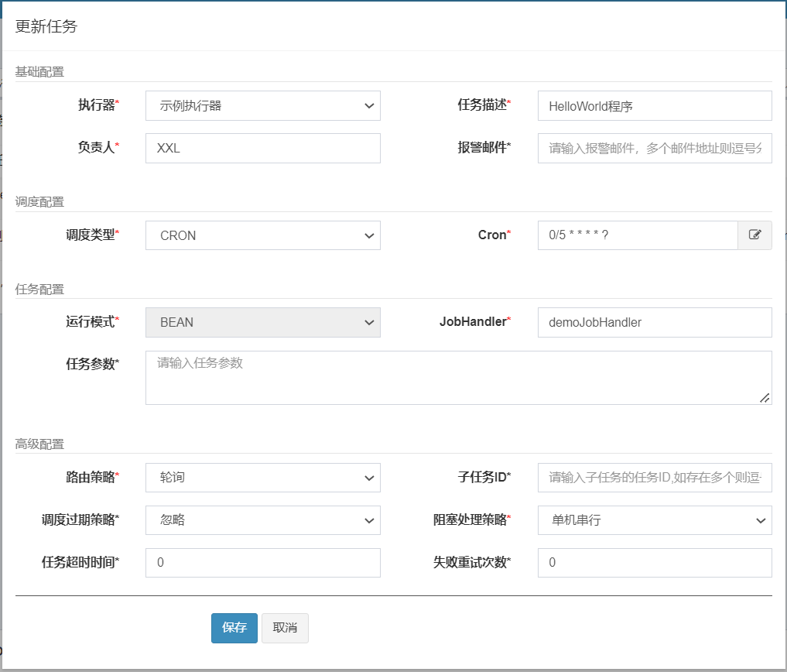The image size is (787, 672).
Task: Click the 更新任务 dialog title
Action: [x=46, y=26]
